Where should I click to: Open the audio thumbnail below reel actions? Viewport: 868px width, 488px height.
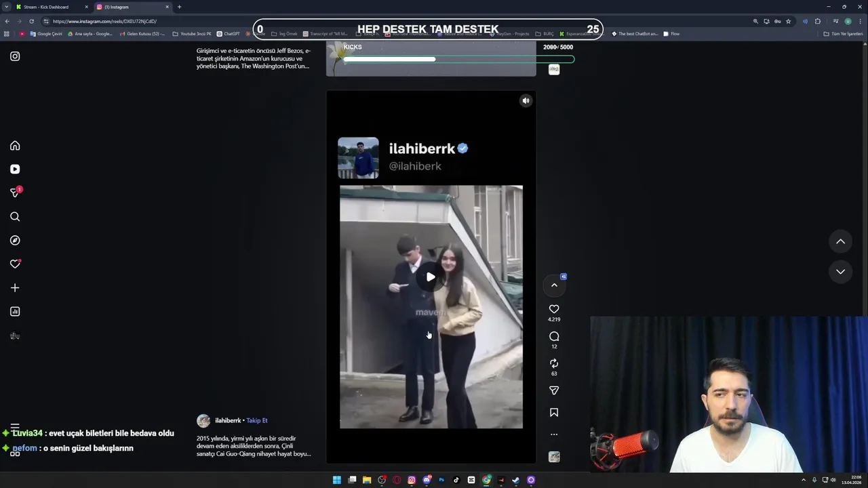[554, 457]
